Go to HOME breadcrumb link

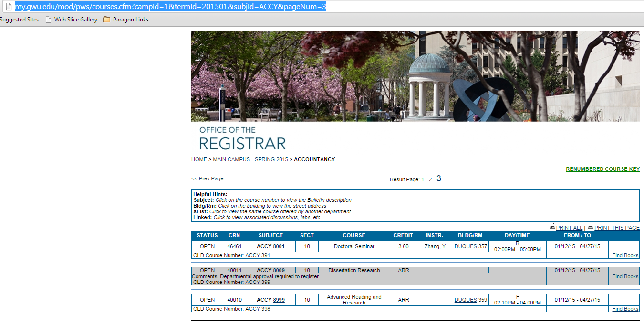click(199, 159)
